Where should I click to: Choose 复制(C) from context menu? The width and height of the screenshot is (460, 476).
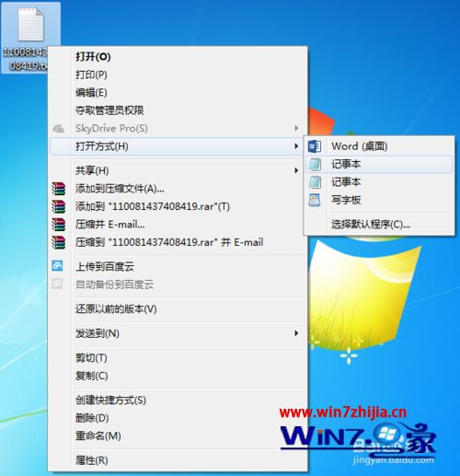click(178, 376)
